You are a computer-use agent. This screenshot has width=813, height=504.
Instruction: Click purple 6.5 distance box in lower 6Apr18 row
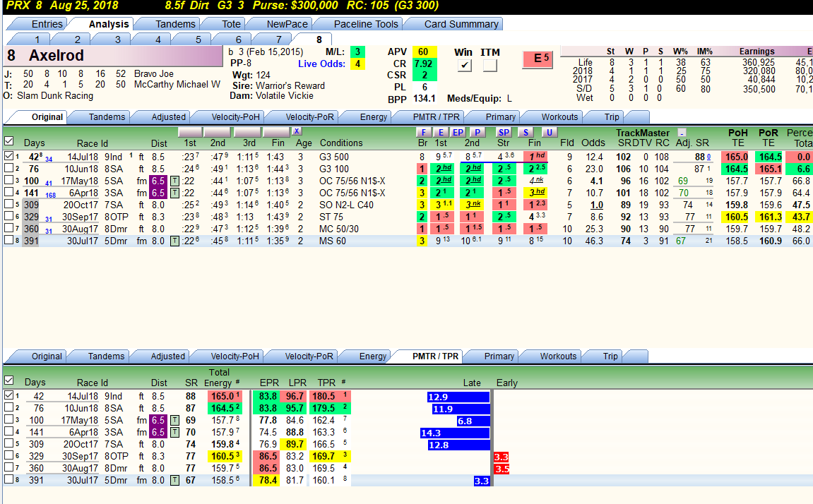(x=158, y=432)
